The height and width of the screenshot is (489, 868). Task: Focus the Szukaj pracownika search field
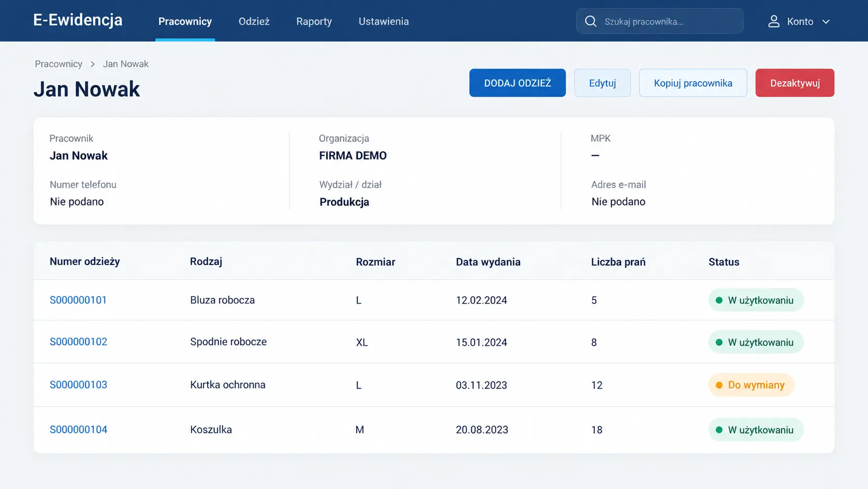coord(659,21)
